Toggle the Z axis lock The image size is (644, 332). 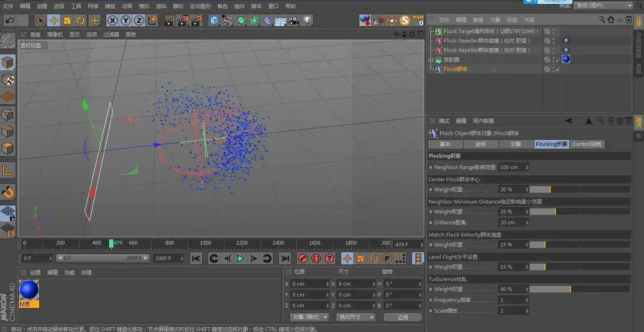click(x=139, y=20)
